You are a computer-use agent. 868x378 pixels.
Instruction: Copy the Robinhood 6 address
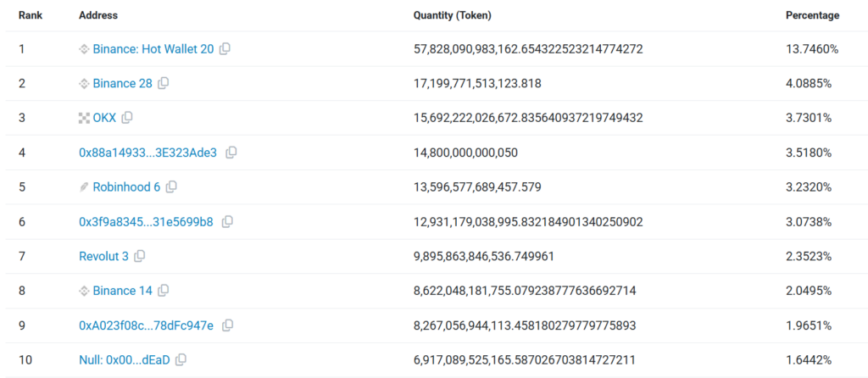(171, 187)
